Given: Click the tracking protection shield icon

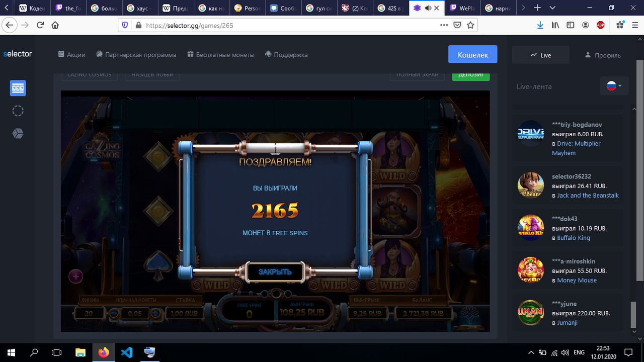Looking at the screenshot, I should click(x=125, y=25).
